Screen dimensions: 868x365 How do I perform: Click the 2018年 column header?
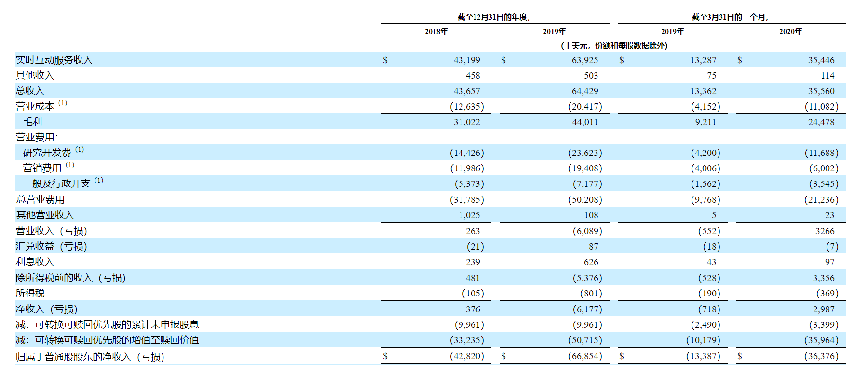click(436, 31)
